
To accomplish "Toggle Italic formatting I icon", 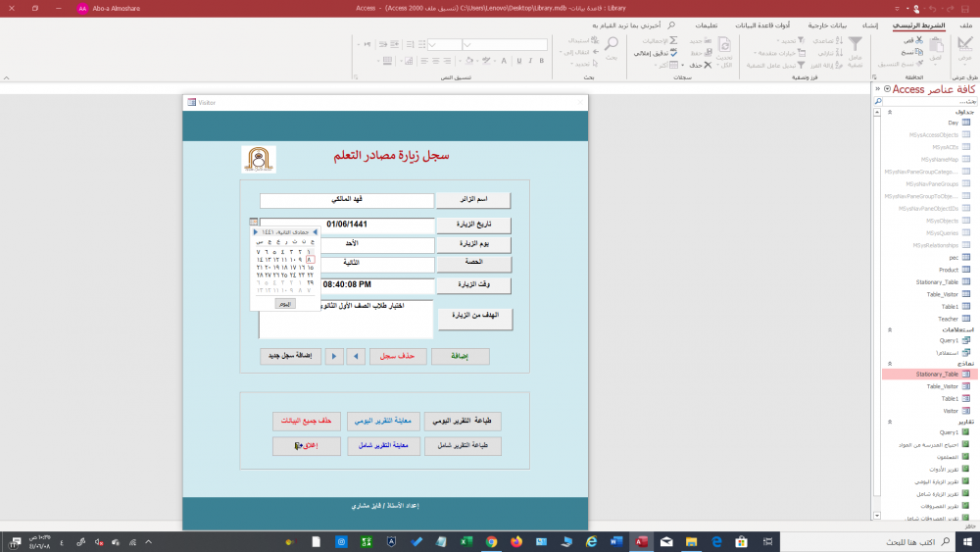I will pos(530,61).
